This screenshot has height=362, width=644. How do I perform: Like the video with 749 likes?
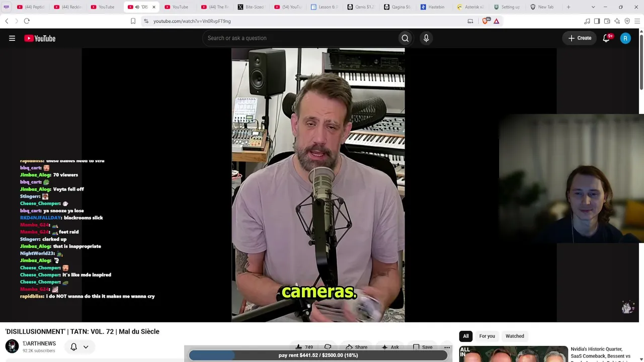click(x=304, y=347)
